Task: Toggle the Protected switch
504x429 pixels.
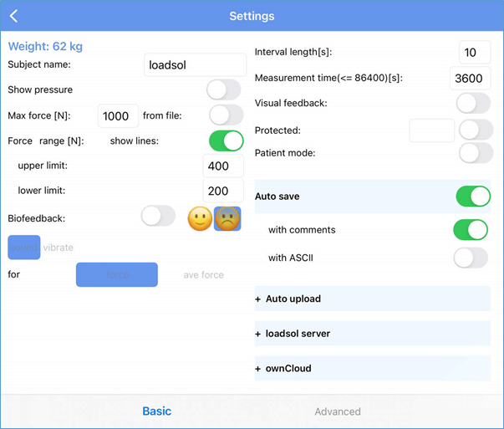Action: [x=476, y=130]
